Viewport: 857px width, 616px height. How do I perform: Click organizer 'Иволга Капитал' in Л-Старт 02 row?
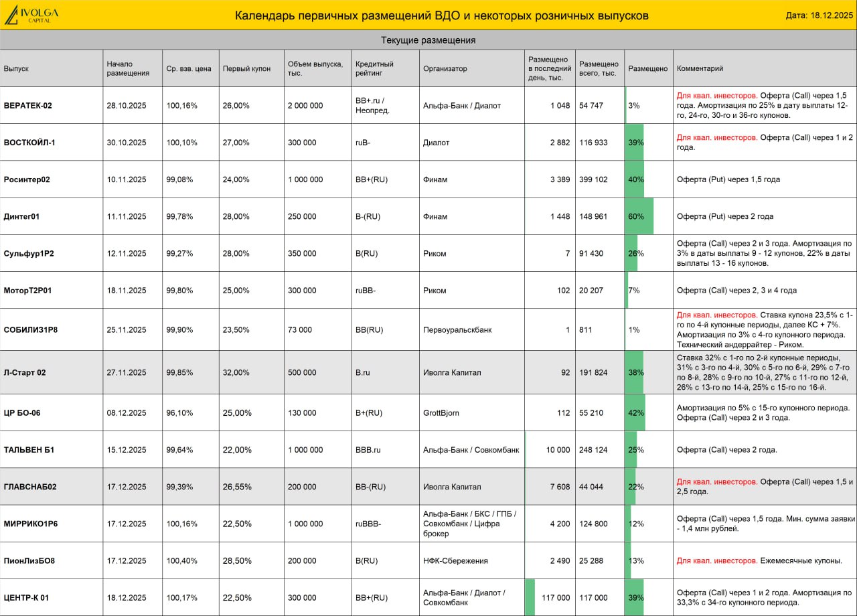(452, 372)
